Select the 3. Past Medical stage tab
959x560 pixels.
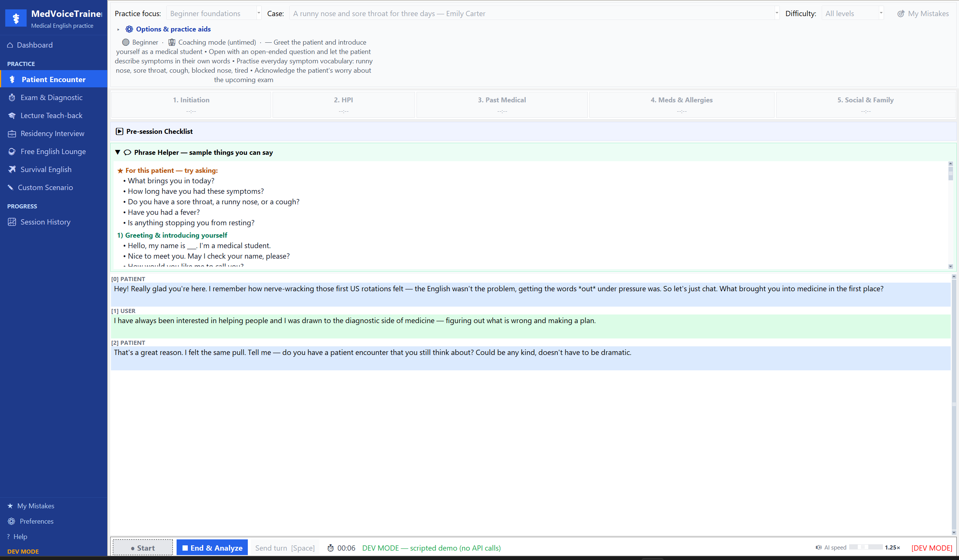tap(502, 105)
